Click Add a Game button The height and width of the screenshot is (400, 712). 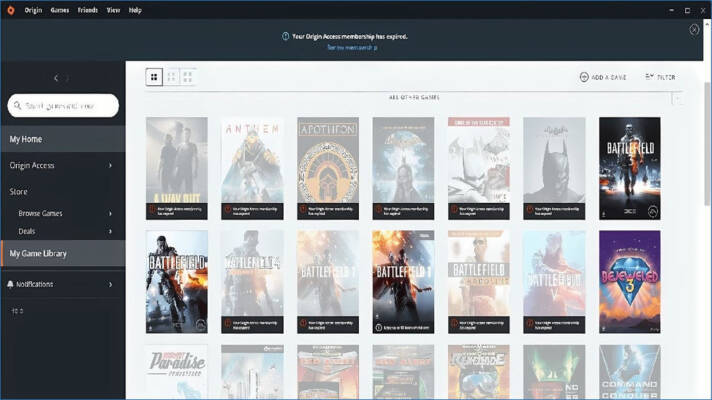603,77
